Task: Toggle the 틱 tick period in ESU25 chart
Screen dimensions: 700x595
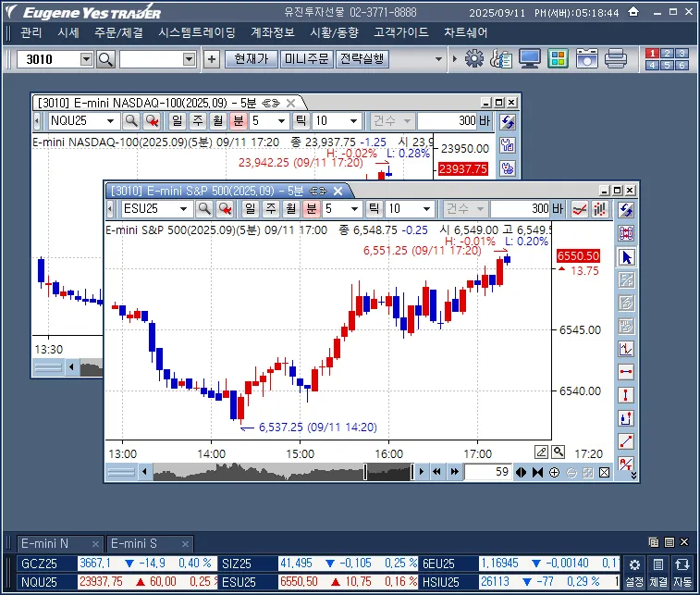Action: (x=375, y=208)
